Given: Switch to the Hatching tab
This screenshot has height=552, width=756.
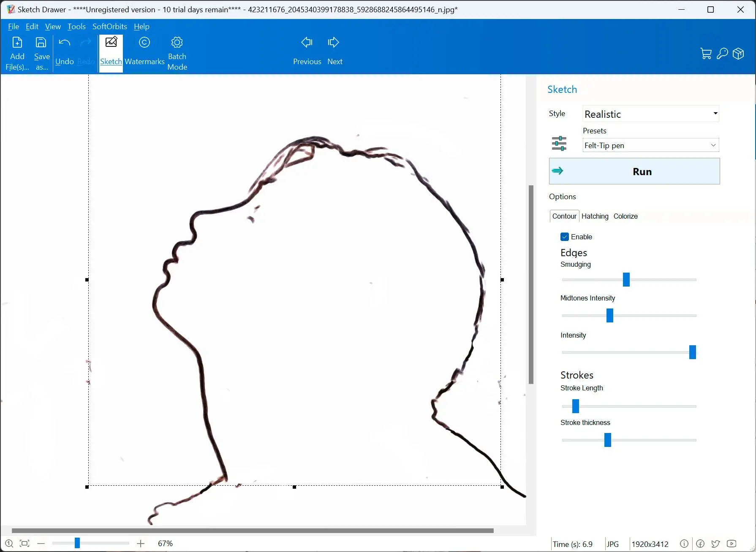Looking at the screenshot, I should pyautogui.click(x=595, y=216).
